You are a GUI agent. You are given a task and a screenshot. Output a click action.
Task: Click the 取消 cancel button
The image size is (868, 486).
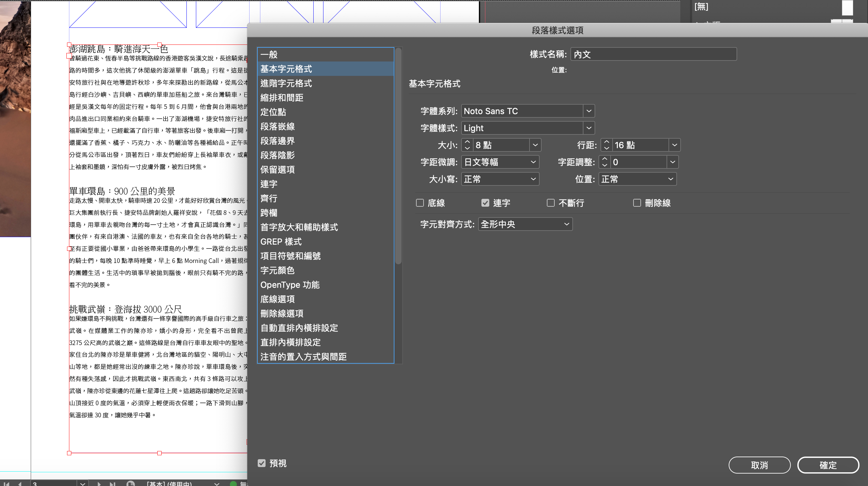point(759,465)
